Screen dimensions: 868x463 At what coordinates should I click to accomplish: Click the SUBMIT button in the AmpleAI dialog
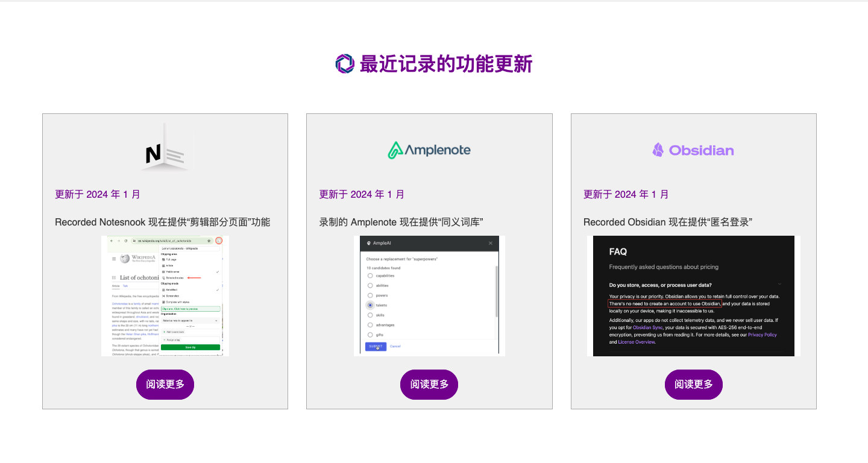pos(376,346)
